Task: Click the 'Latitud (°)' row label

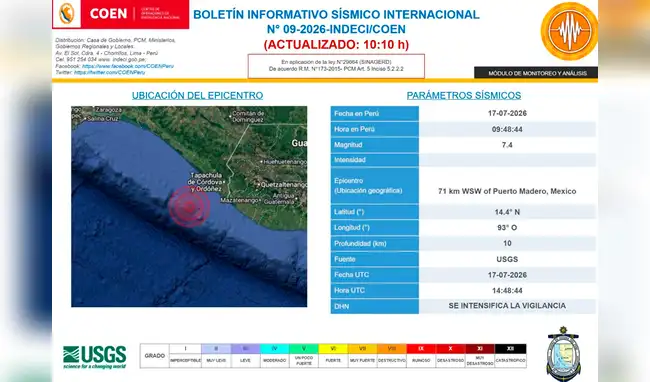Action: click(x=349, y=212)
